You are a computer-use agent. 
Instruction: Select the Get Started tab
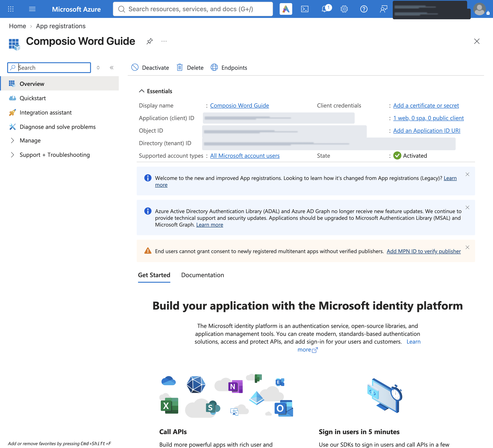pyautogui.click(x=154, y=275)
